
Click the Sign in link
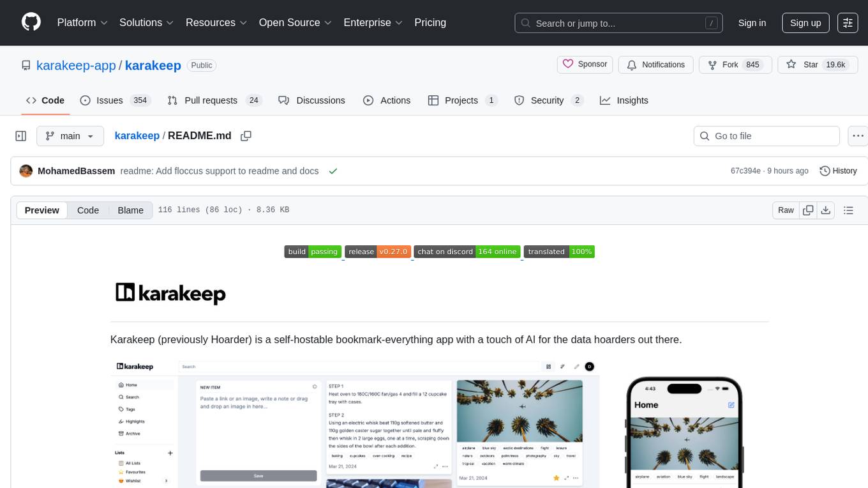pyautogui.click(x=752, y=22)
